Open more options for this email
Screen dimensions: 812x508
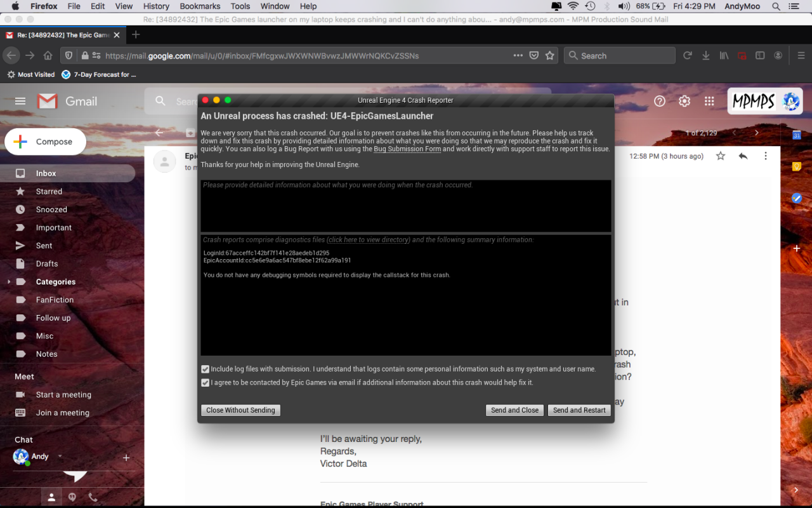click(x=766, y=156)
